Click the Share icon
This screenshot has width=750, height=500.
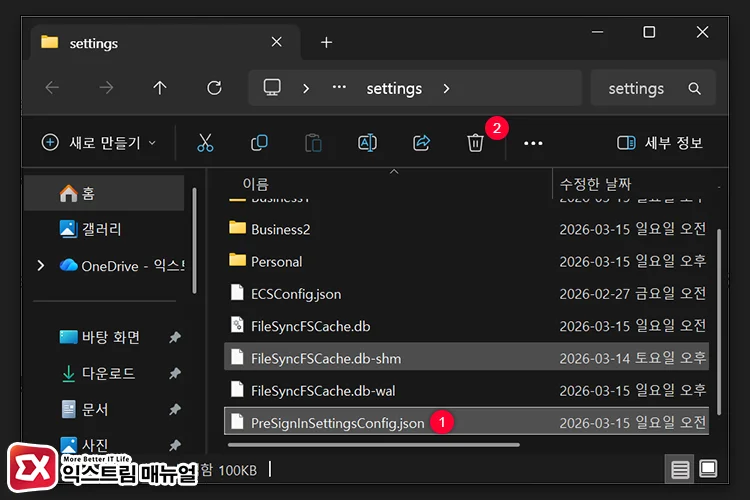tap(421, 143)
